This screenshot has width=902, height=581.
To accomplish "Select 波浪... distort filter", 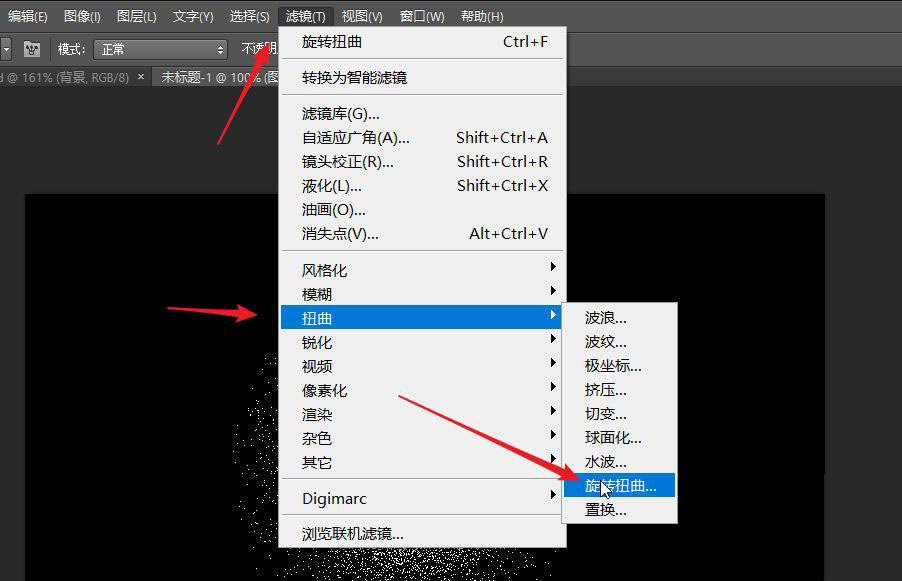I will pos(619,318).
